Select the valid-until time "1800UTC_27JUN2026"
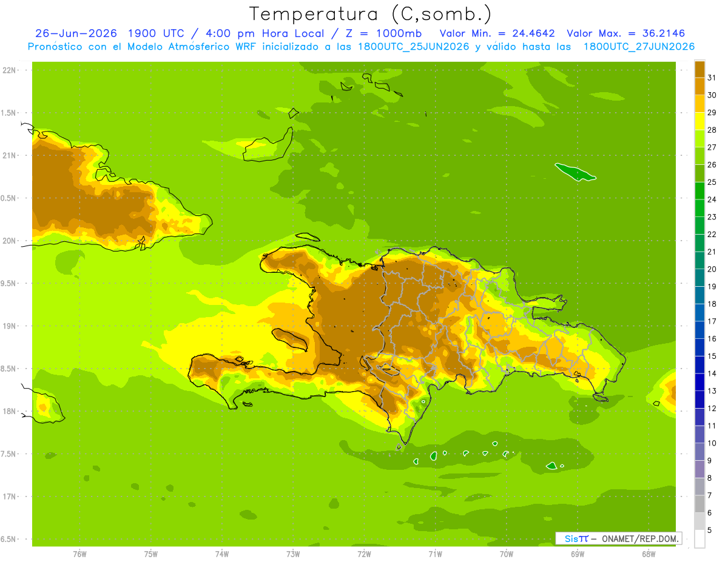The height and width of the screenshot is (562, 728). (639, 47)
